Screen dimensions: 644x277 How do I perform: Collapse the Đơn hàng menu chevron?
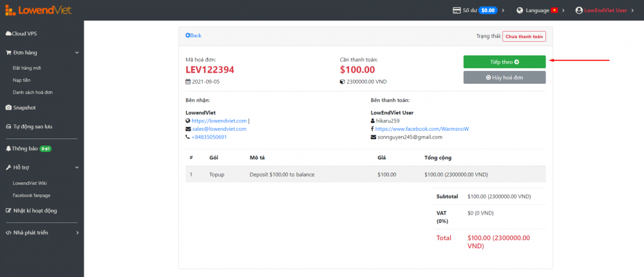(77, 53)
